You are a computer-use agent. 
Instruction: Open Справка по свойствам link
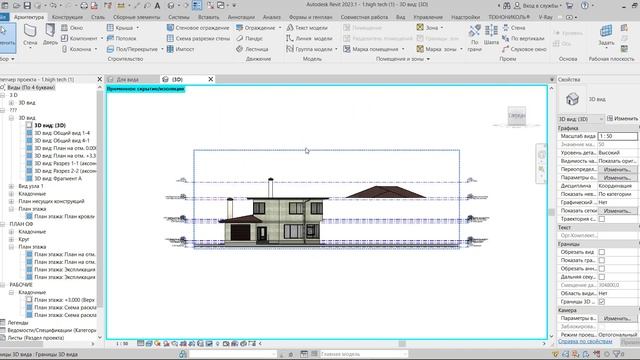coord(585,341)
